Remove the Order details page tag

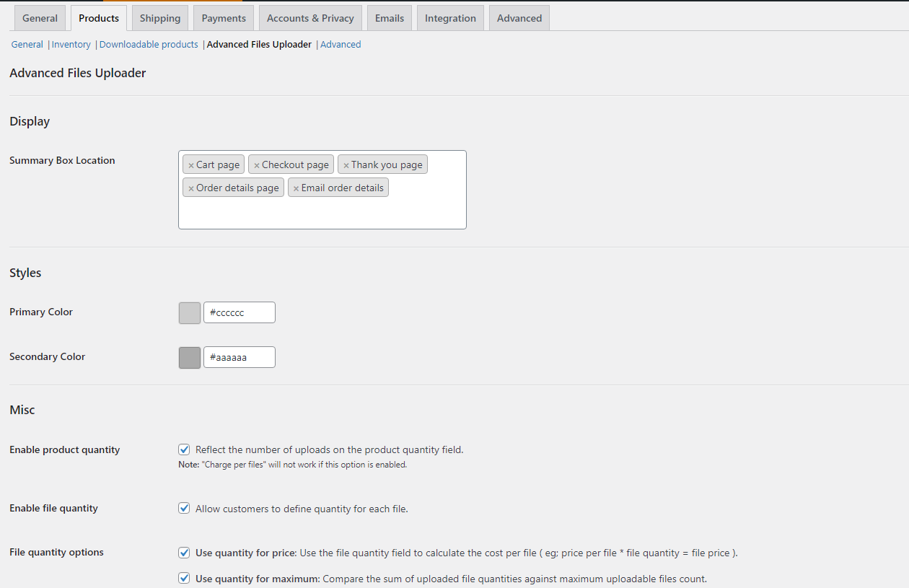[x=190, y=188]
